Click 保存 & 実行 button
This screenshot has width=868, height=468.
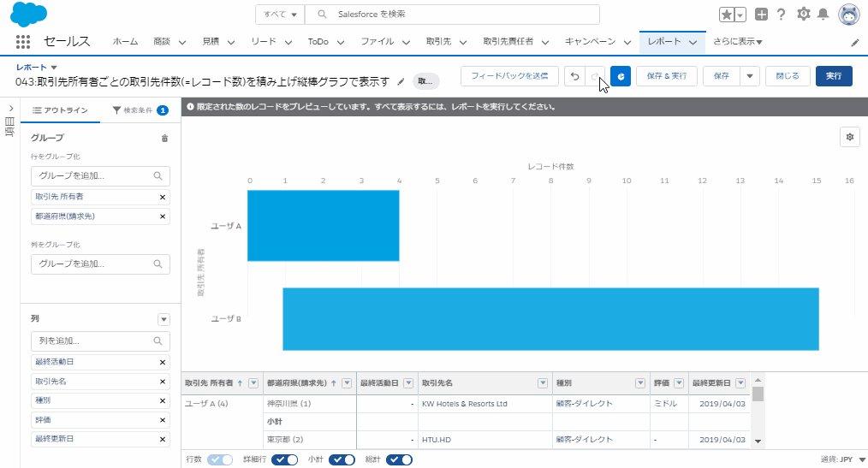tap(667, 76)
